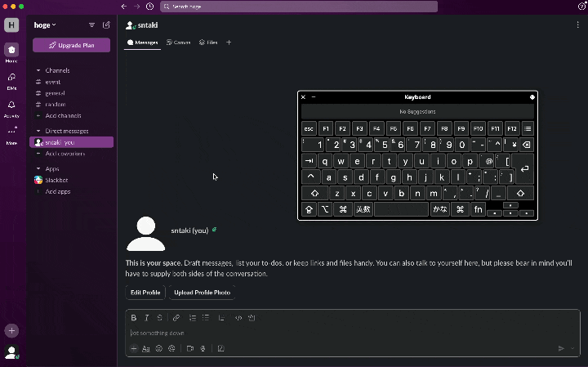588x367 pixels.
Task: Open the hoge workspace menu
Action: click(45, 25)
